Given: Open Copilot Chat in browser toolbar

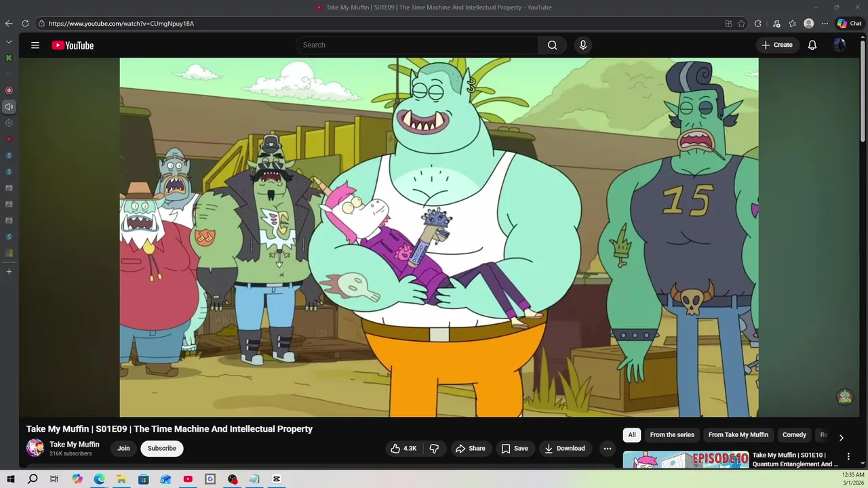Looking at the screenshot, I should (849, 23).
